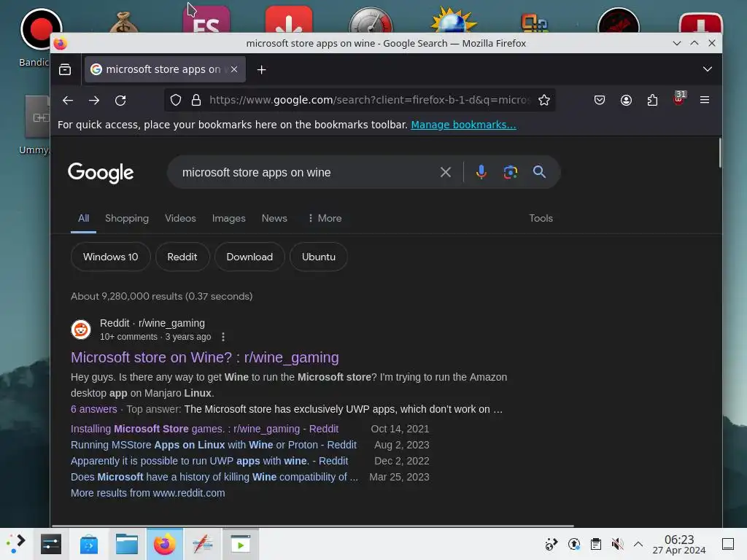Screen dimensions: 747x560
Task: Open Discover software center in taskbar
Action: [88, 544]
